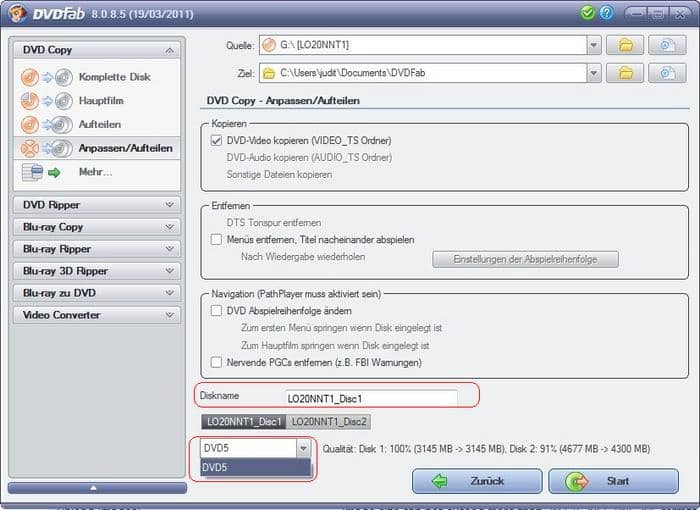Click DTS Tonspur entfernen text

(274, 223)
